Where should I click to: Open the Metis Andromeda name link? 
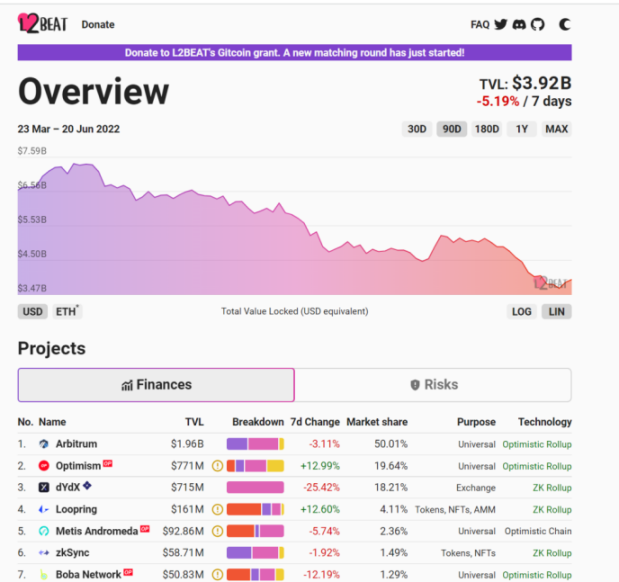[97, 531]
